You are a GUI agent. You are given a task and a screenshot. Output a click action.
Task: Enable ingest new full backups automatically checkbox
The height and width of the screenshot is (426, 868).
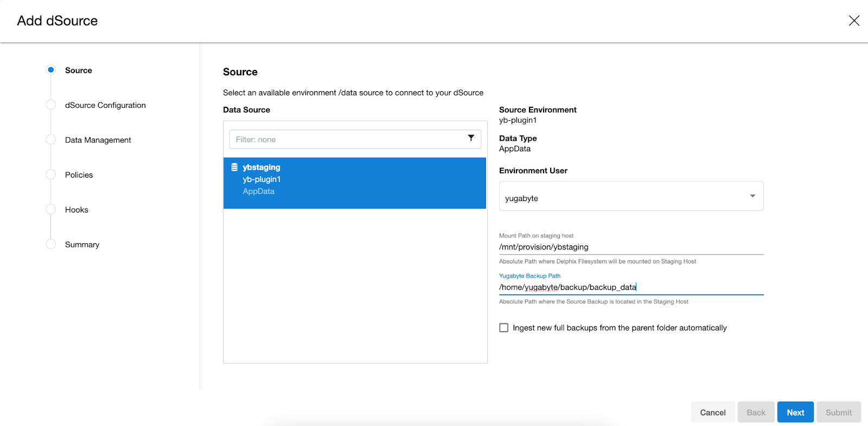click(504, 328)
